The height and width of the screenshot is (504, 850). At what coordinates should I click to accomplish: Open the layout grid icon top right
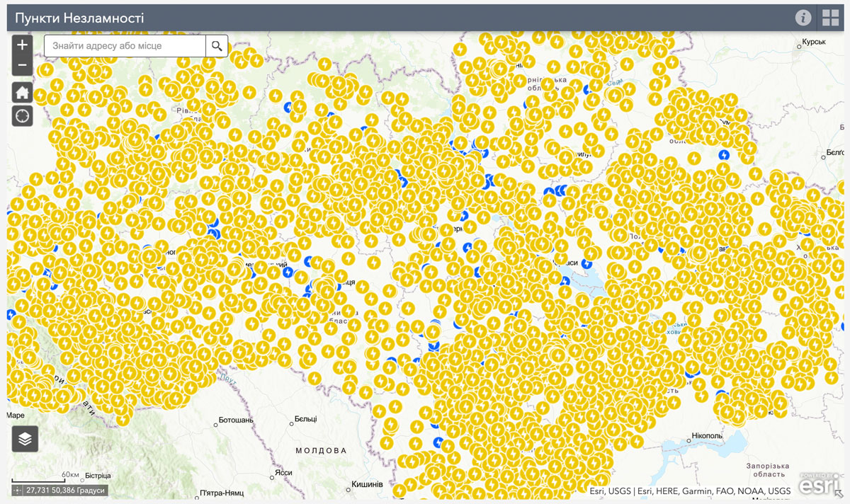[x=830, y=16]
